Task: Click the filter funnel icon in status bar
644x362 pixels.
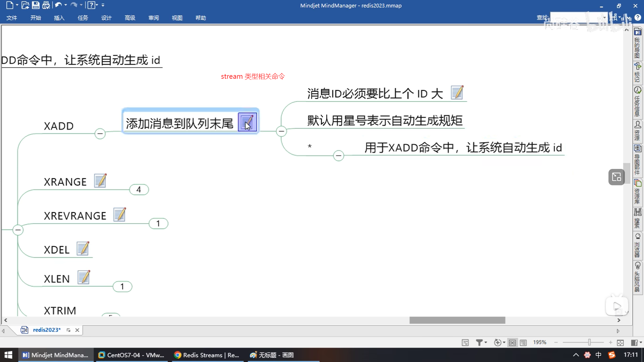Action: click(x=479, y=342)
